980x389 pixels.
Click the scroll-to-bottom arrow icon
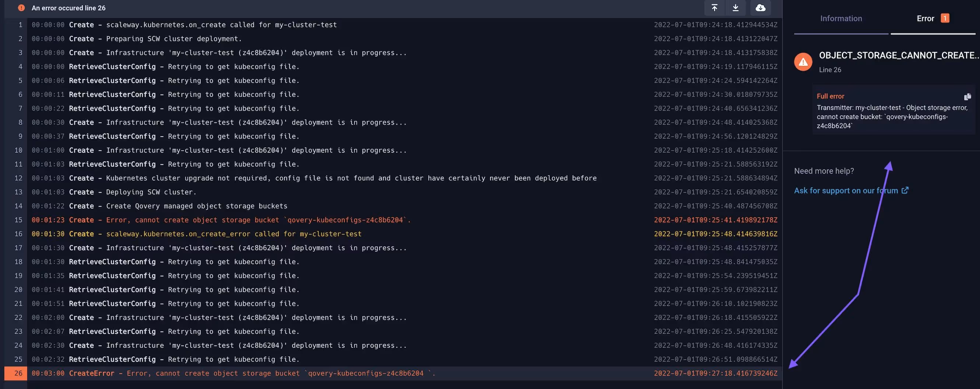pyautogui.click(x=736, y=8)
